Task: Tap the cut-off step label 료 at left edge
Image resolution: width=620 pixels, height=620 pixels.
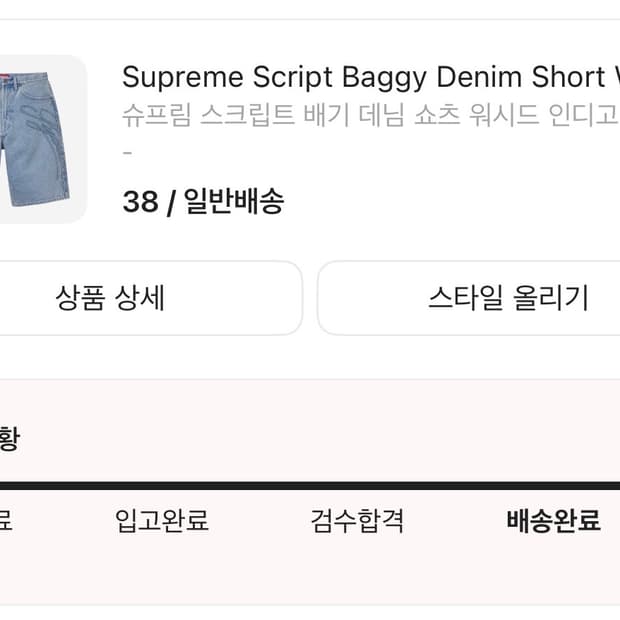Action: pyautogui.click(x=5, y=520)
